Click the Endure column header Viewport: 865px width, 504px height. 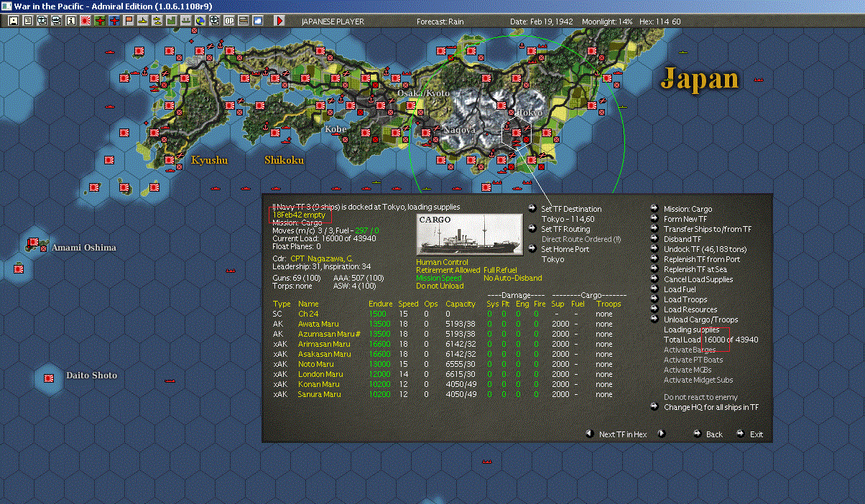tap(380, 304)
